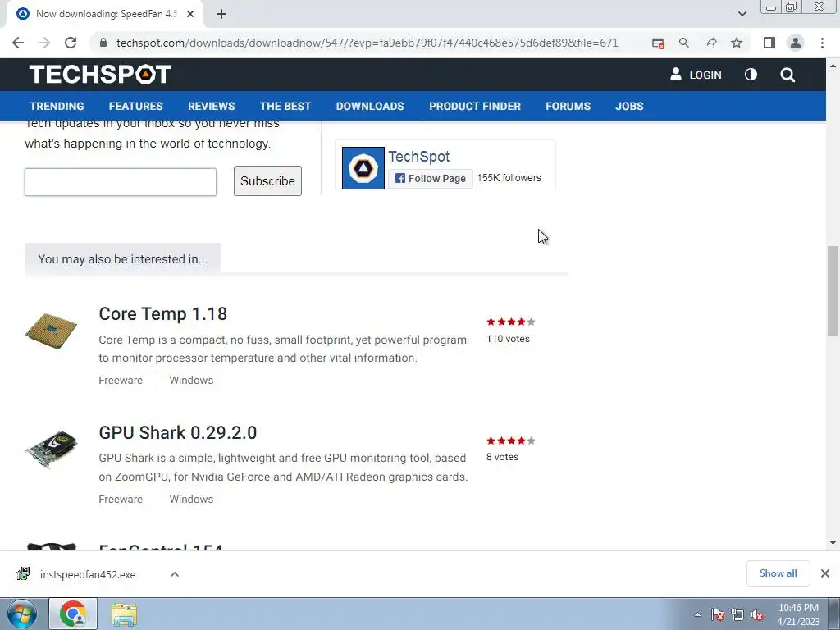Click the '110 votes' text
840x630 pixels.
508,339
